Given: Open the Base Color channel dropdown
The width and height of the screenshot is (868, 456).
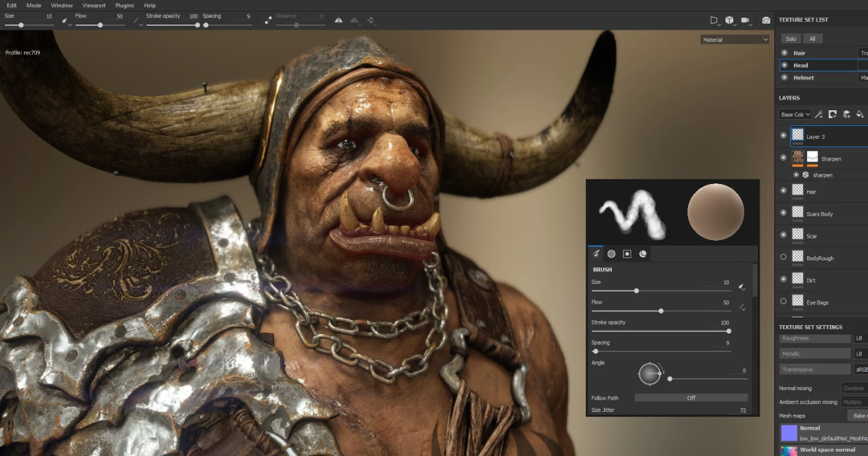Looking at the screenshot, I should pos(795,114).
